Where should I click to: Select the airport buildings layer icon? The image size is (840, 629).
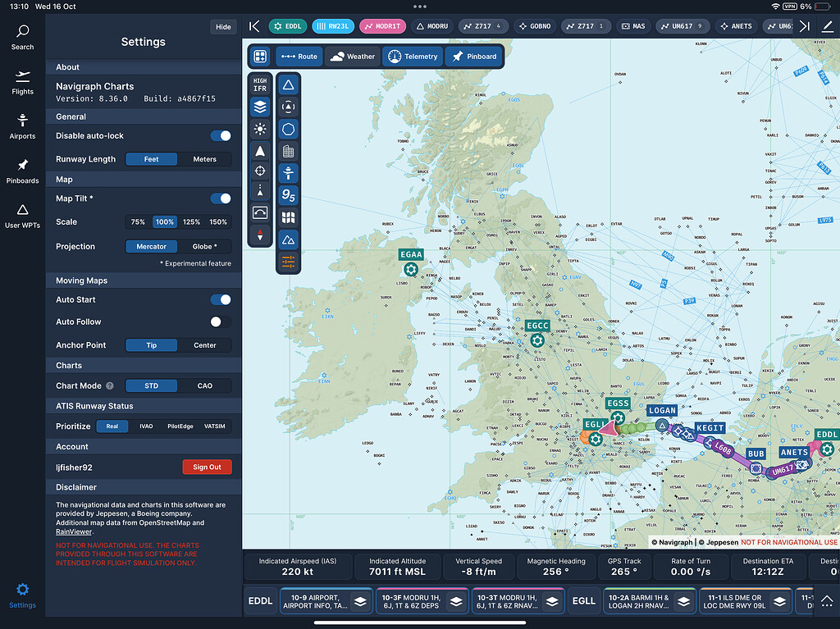[288, 151]
